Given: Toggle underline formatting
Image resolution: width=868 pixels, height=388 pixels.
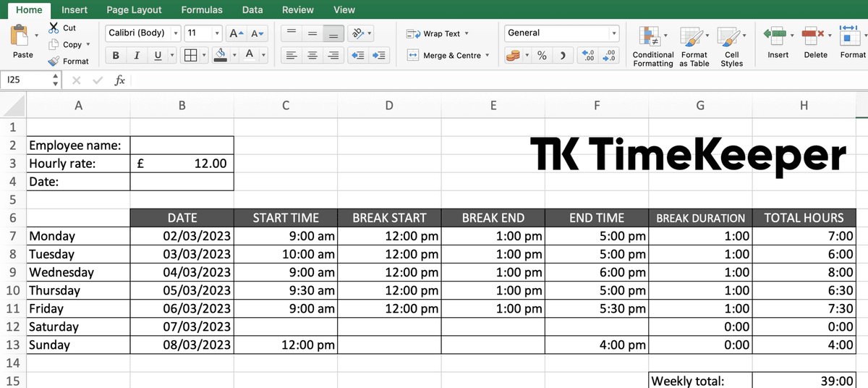Looking at the screenshot, I should [158, 56].
